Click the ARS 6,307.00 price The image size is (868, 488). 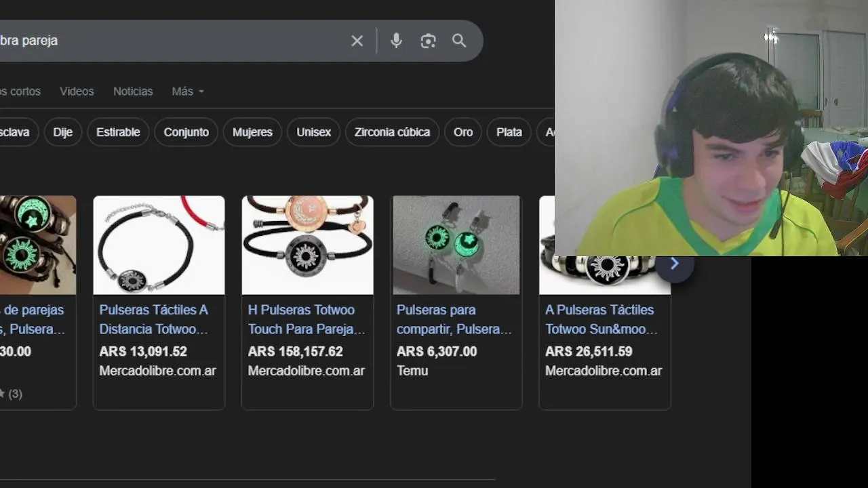(437, 352)
